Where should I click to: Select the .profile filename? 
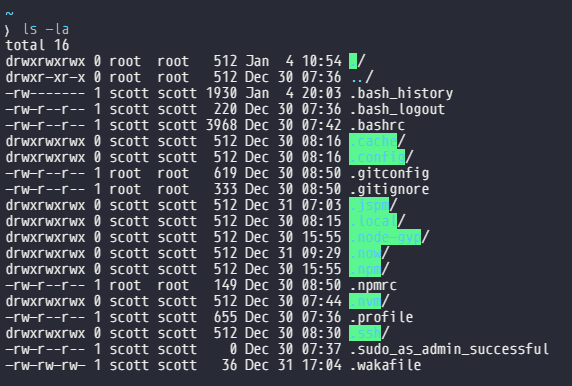[x=381, y=317]
